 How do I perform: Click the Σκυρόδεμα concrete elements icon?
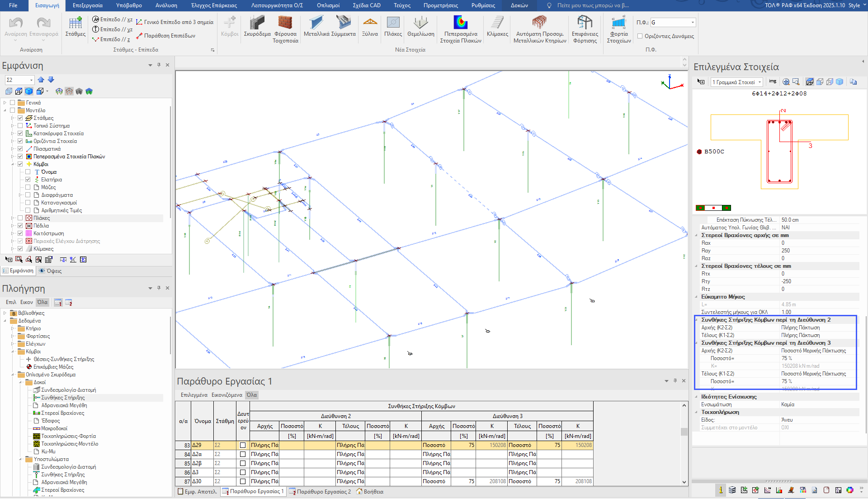coord(257,24)
